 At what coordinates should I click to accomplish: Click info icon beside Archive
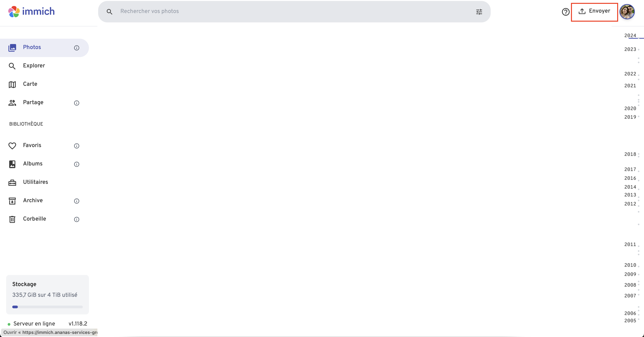click(x=76, y=201)
